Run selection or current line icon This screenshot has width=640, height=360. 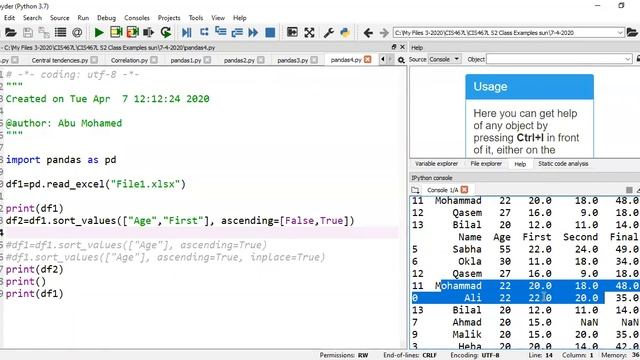click(x=149, y=32)
